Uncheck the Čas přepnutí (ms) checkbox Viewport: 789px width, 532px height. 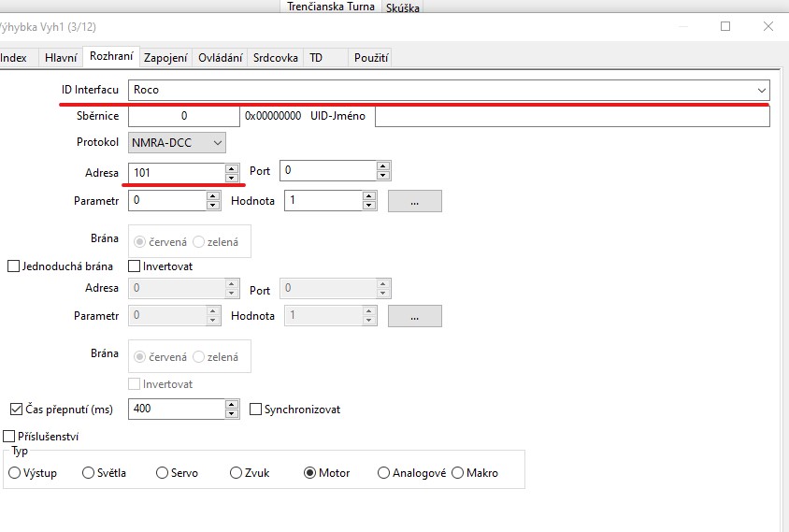pyautogui.click(x=16, y=410)
